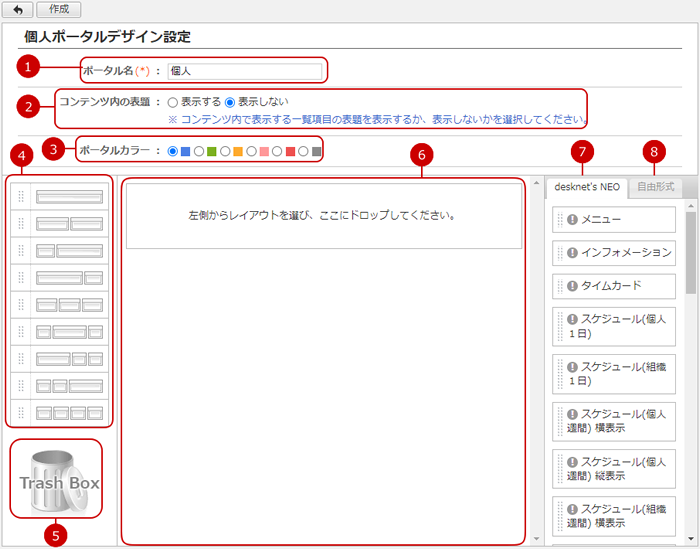This screenshot has height=549, width=700.
Task: Switch to the desknet's NEO tab
Action: point(587,187)
